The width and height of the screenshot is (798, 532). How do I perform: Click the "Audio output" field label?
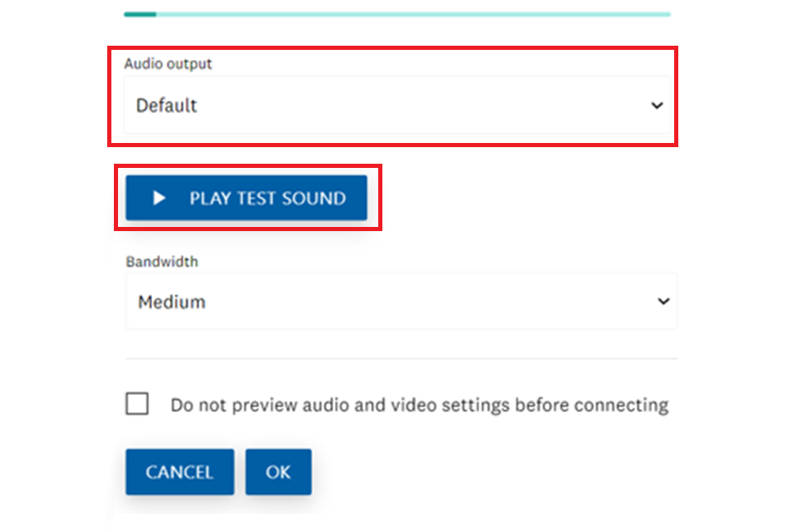(x=168, y=64)
